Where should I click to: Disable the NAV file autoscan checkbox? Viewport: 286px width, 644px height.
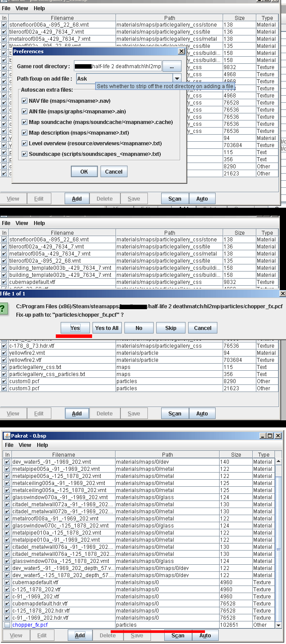click(24, 101)
